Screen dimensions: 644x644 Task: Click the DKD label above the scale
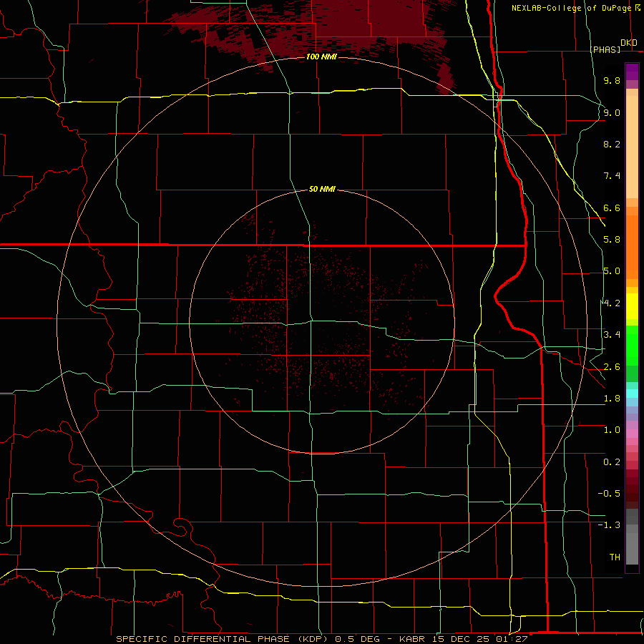(629, 43)
